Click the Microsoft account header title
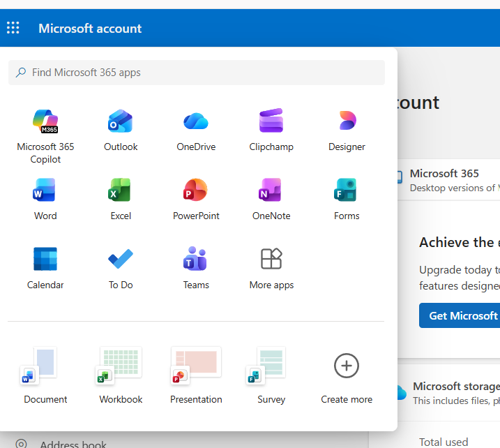500x448 pixels. 90,29
